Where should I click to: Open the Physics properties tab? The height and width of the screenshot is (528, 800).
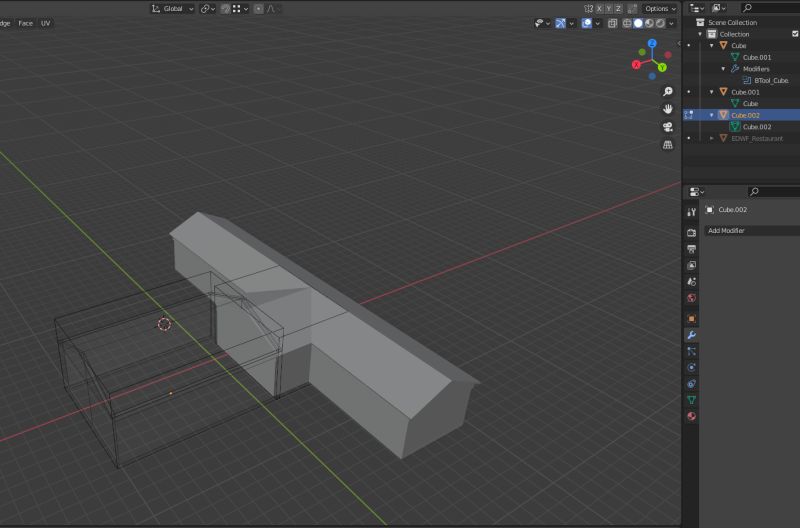pyautogui.click(x=691, y=367)
